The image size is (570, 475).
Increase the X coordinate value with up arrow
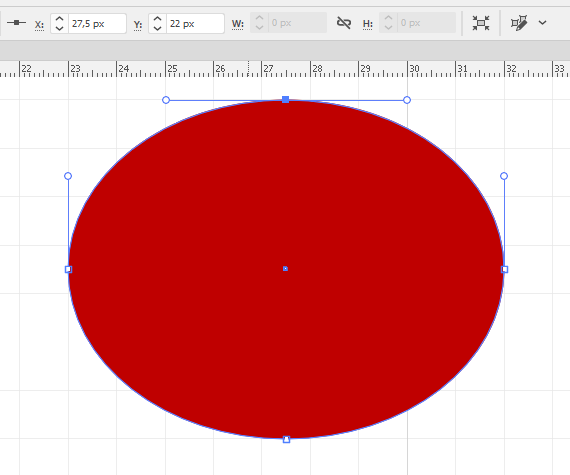pyautogui.click(x=60, y=19)
